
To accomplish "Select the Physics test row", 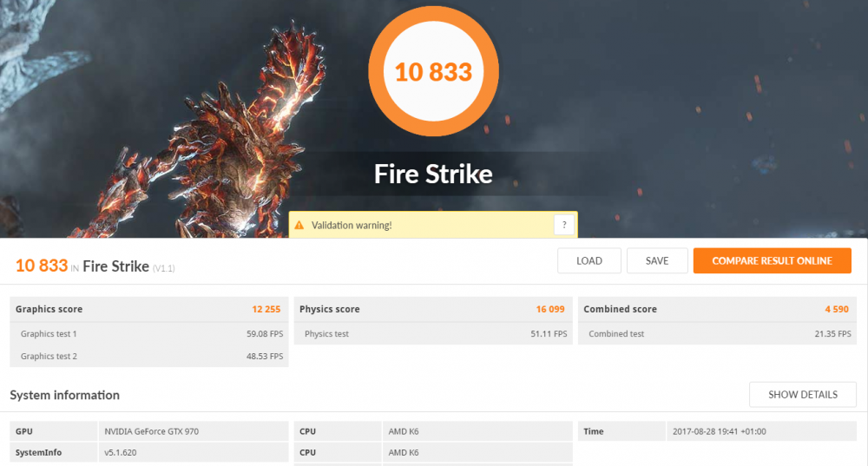I will (433, 334).
